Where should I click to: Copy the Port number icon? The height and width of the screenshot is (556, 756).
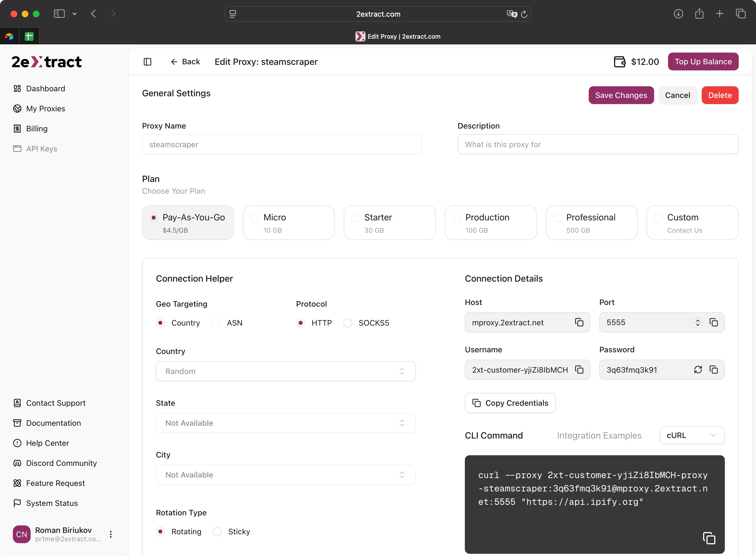coord(714,323)
